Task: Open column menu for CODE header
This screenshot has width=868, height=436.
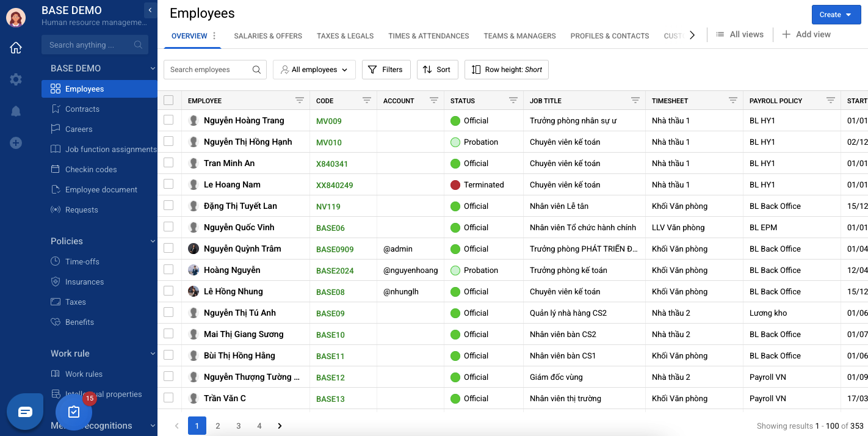Action: (366, 101)
